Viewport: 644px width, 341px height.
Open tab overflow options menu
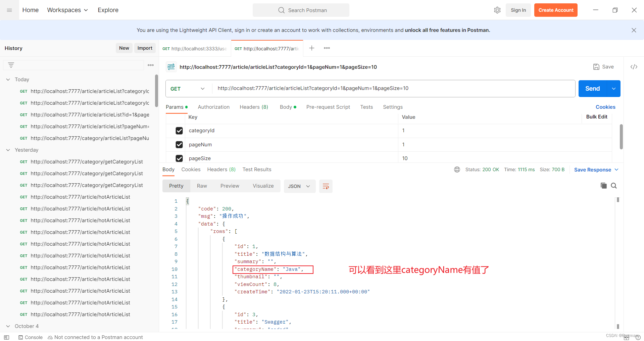[x=327, y=48]
